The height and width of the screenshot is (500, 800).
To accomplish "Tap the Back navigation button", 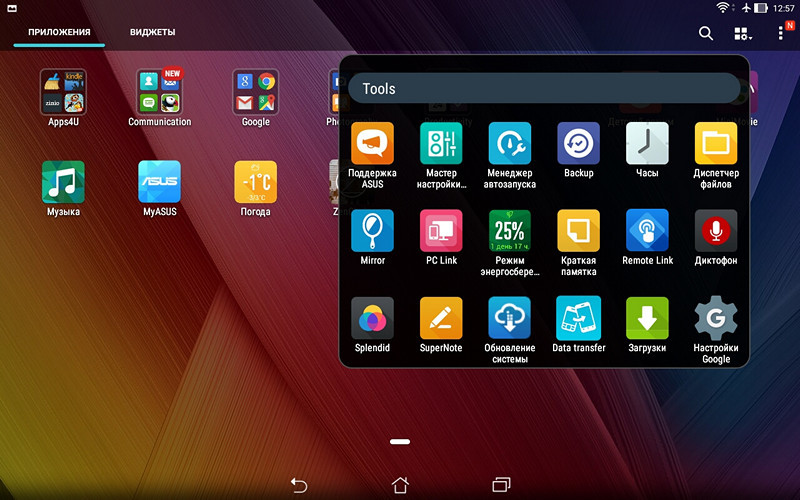I will [x=299, y=485].
